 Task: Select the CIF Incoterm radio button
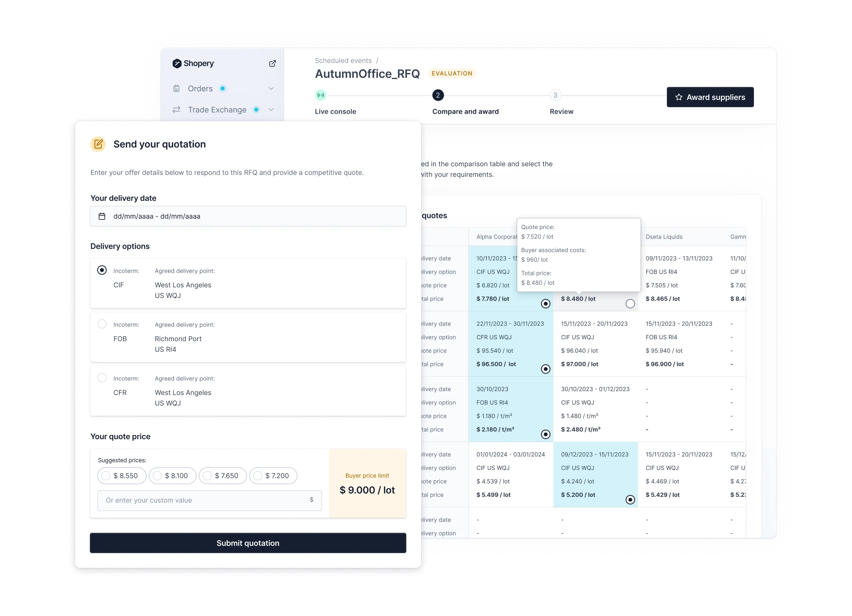point(102,270)
